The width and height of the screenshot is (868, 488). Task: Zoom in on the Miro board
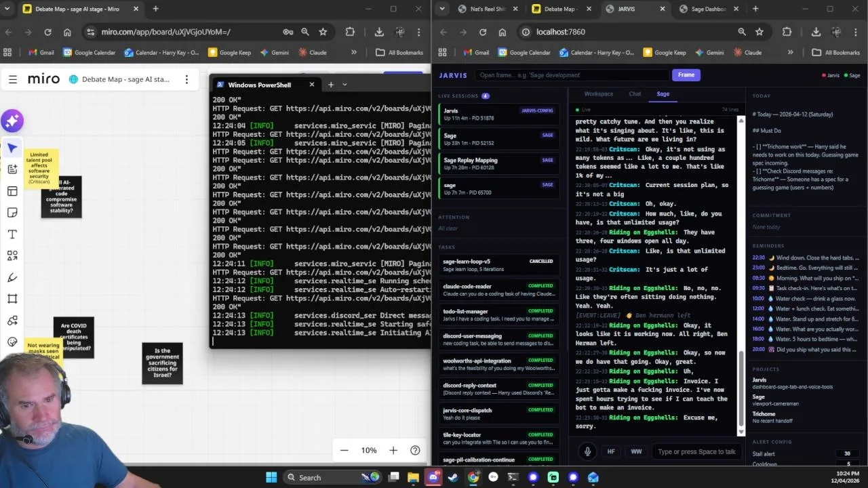pos(393,450)
